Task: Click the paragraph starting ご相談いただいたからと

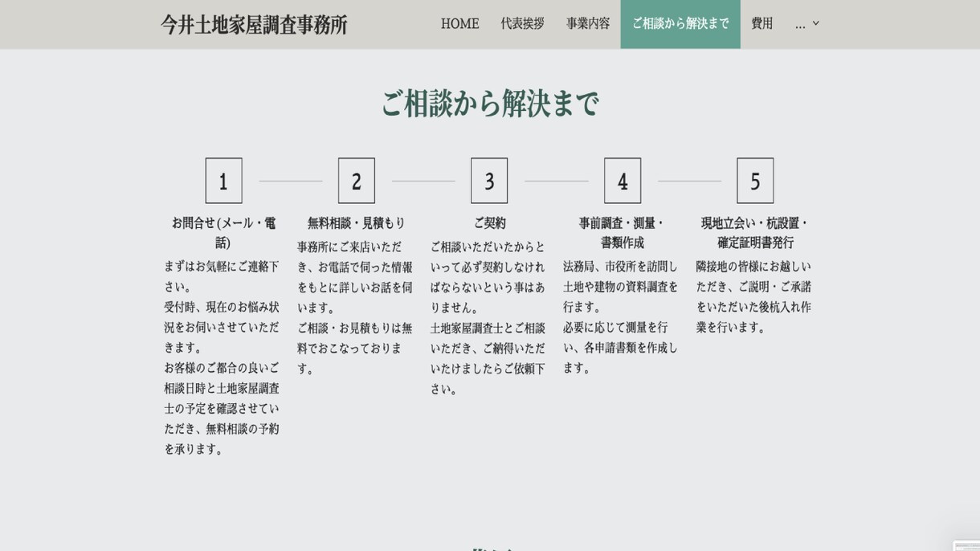Action: [x=488, y=317]
